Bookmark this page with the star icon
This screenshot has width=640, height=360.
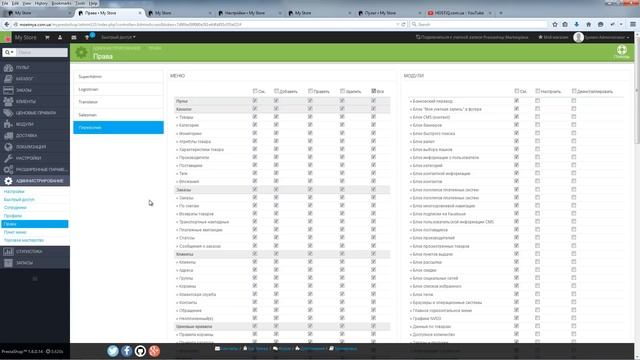(555, 24)
